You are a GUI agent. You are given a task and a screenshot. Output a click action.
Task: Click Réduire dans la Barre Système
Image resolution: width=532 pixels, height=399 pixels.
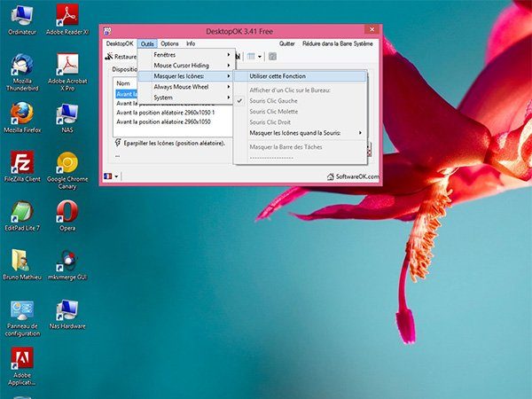338,43
